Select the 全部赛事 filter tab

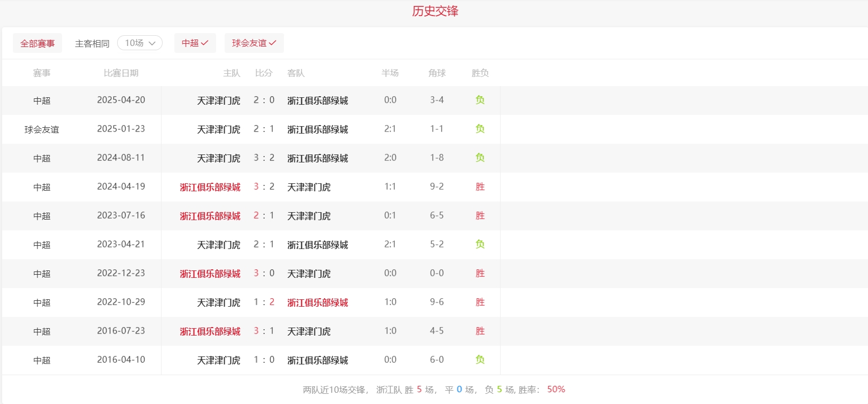click(x=37, y=43)
